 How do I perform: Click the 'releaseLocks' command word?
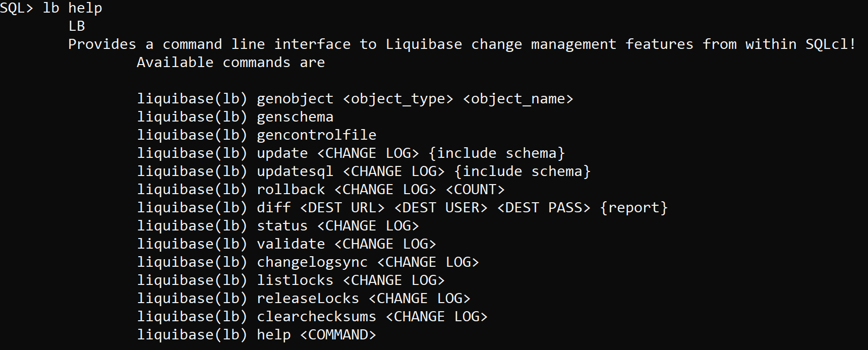[308, 299]
